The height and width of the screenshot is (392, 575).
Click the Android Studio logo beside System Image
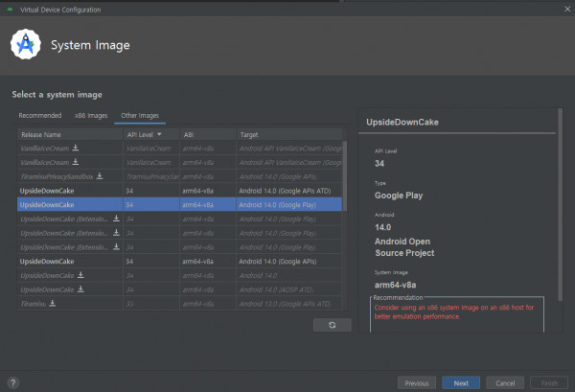tap(26, 44)
